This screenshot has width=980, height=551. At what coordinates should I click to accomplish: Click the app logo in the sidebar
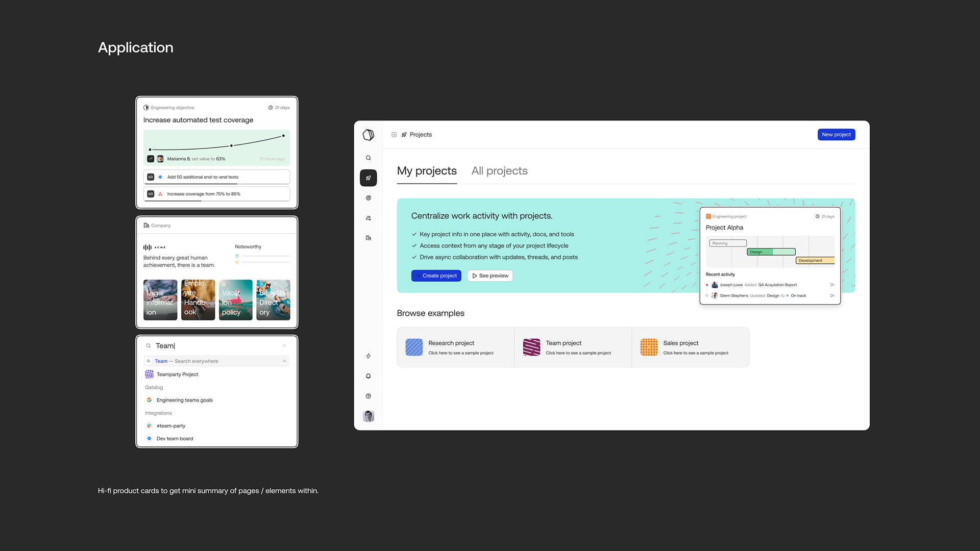click(368, 135)
